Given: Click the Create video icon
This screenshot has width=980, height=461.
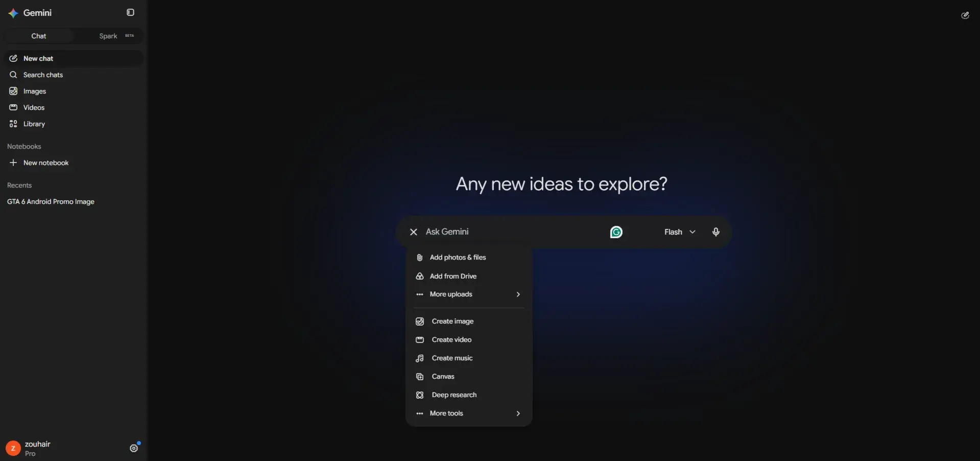Looking at the screenshot, I should pyautogui.click(x=420, y=340).
